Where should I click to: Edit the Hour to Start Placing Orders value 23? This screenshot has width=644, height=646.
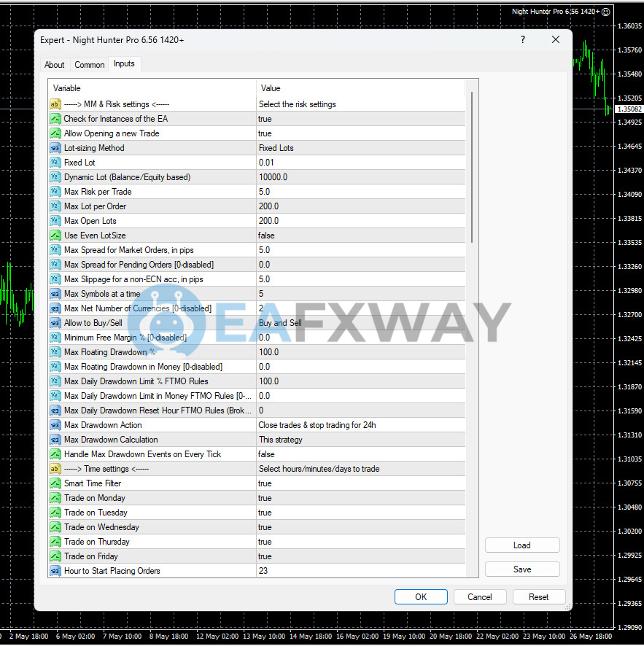tap(360, 571)
